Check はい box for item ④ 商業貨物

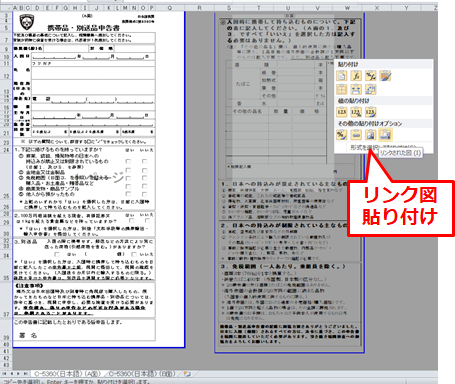(x=128, y=186)
